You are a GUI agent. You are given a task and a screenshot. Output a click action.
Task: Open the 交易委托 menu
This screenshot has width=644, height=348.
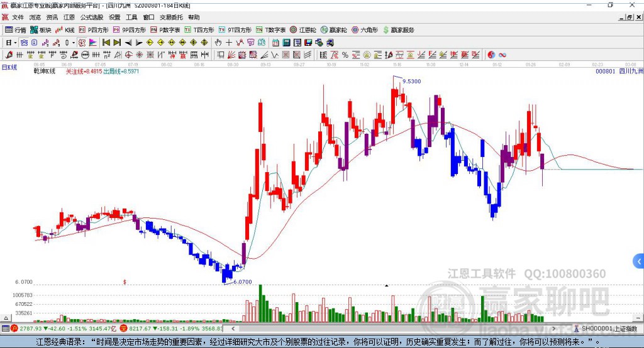click(x=171, y=17)
